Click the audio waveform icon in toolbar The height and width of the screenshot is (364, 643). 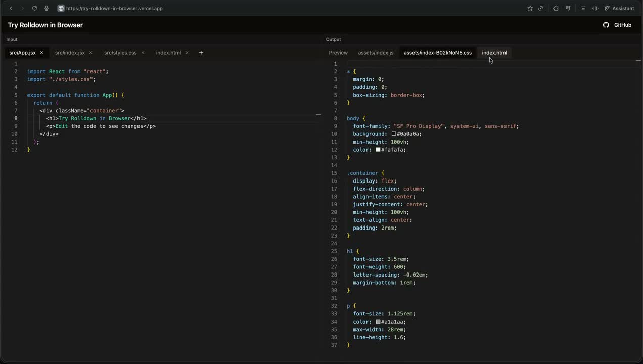click(x=595, y=8)
